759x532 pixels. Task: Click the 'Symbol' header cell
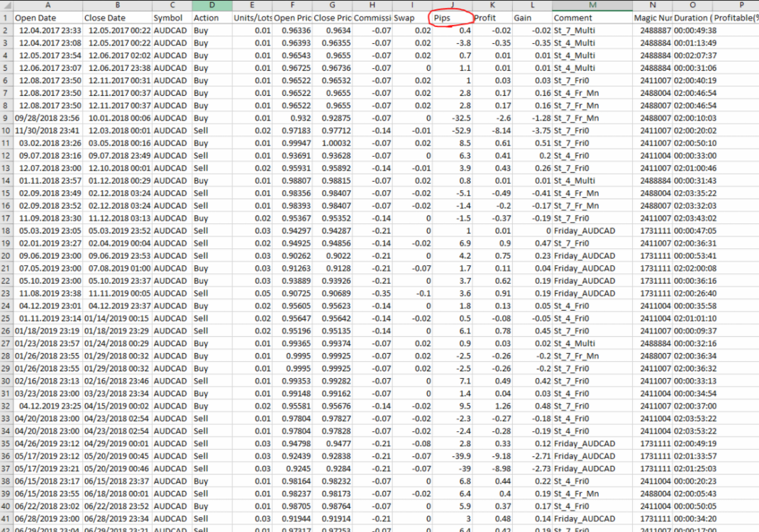point(168,18)
